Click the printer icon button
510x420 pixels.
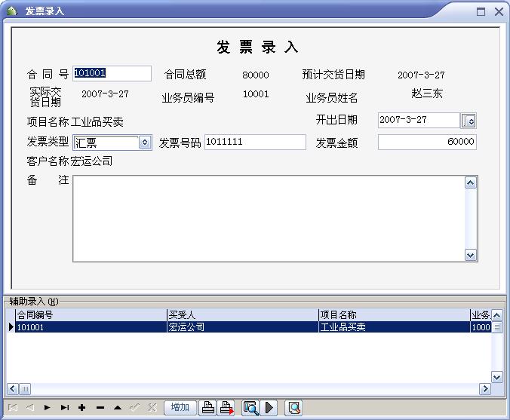[x=207, y=407]
